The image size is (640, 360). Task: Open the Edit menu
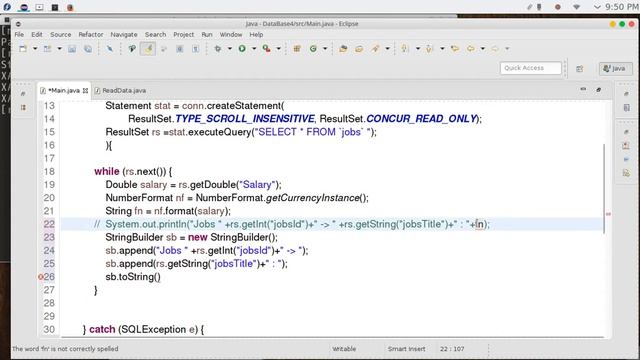point(37,35)
